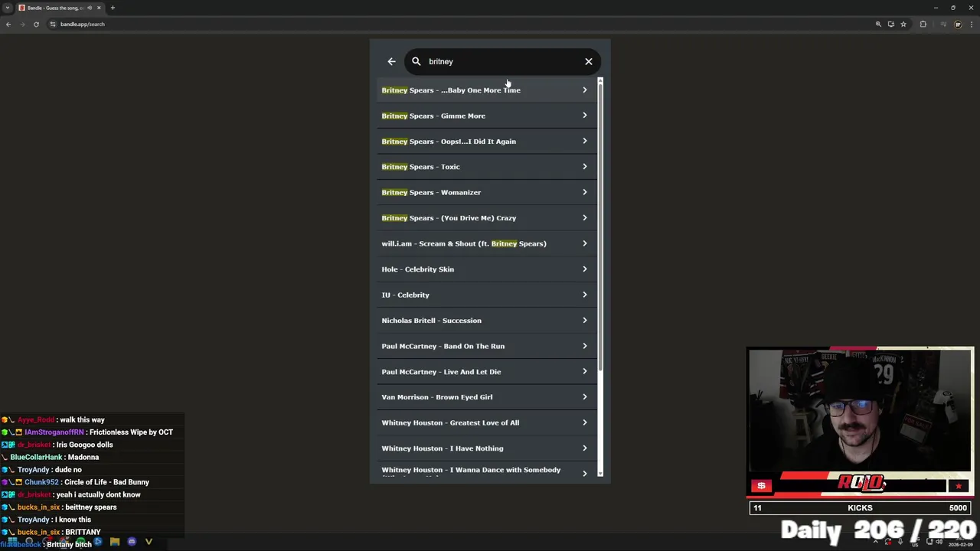This screenshot has height=551, width=980.
Task: Open chevron for Scream & Shout row
Action: point(584,243)
